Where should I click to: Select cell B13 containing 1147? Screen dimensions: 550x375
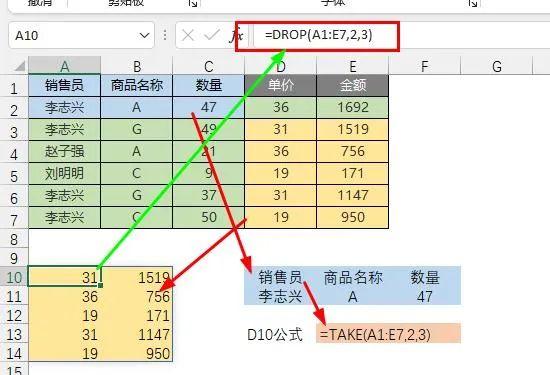coord(137,334)
